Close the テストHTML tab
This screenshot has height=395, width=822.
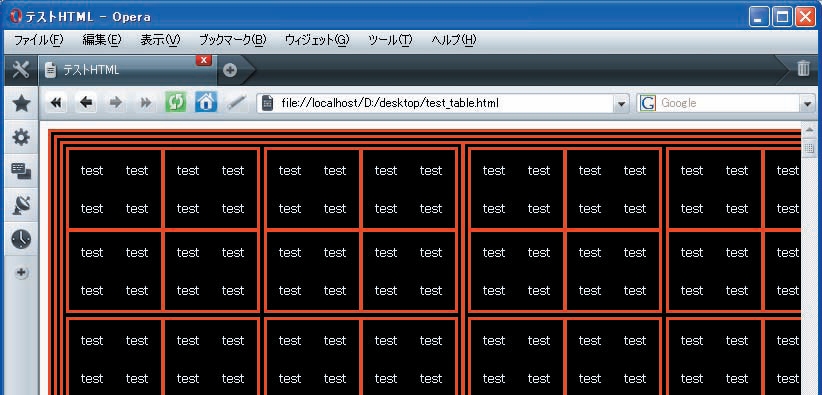click(x=203, y=59)
